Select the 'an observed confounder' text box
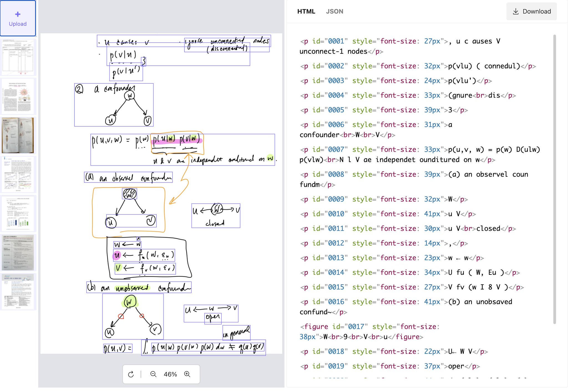The image size is (568, 392). point(128,177)
